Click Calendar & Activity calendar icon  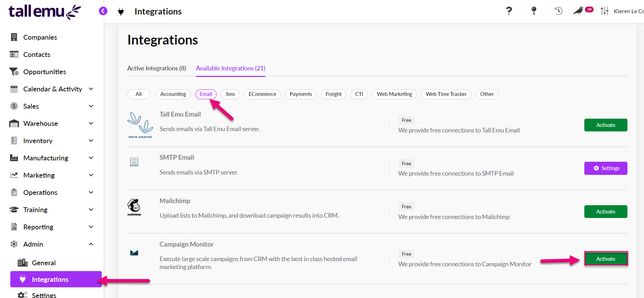(14, 89)
